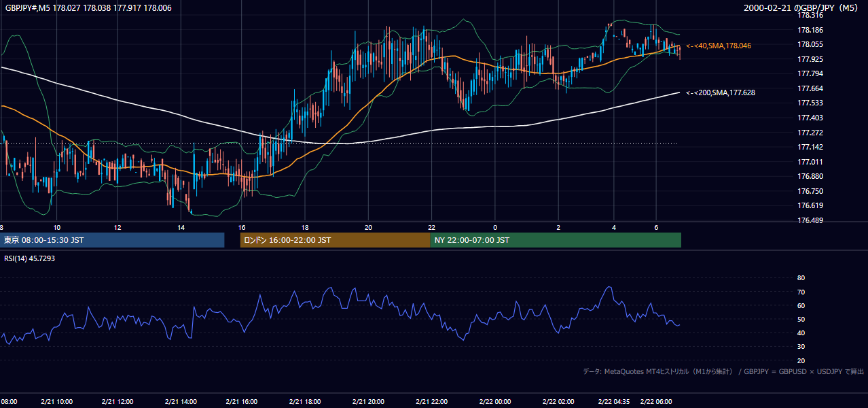The height and width of the screenshot is (408, 868).
Task: Select the 200 SMA 177.628 white label
Action: point(721,92)
